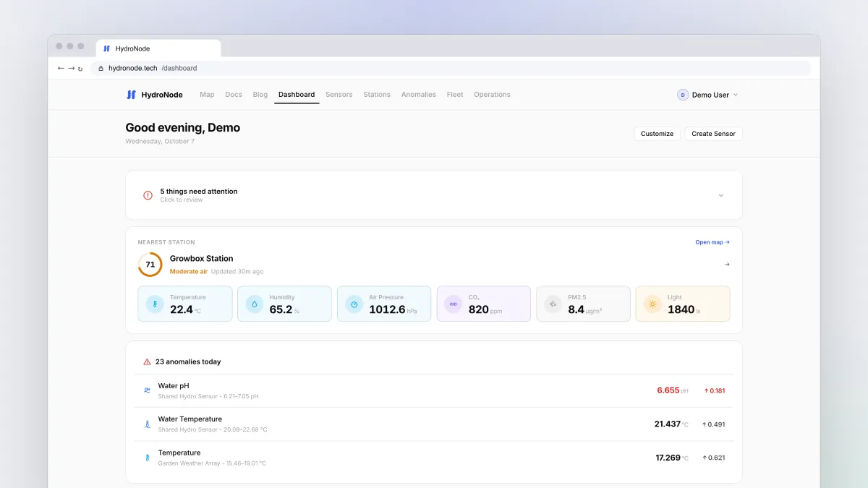Click the Create Sensor button

tap(713, 134)
